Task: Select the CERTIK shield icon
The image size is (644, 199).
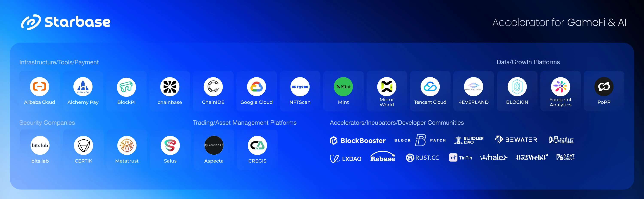Action: 84,145
